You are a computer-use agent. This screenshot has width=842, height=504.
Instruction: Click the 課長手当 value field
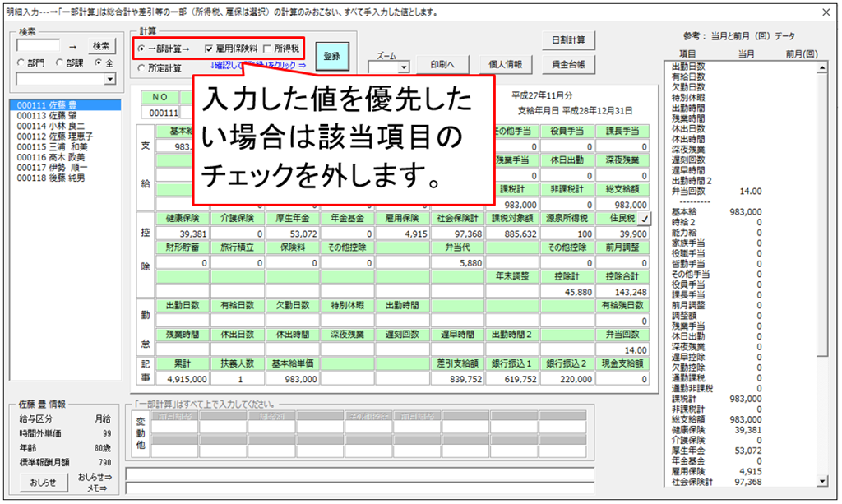click(622, 146)
